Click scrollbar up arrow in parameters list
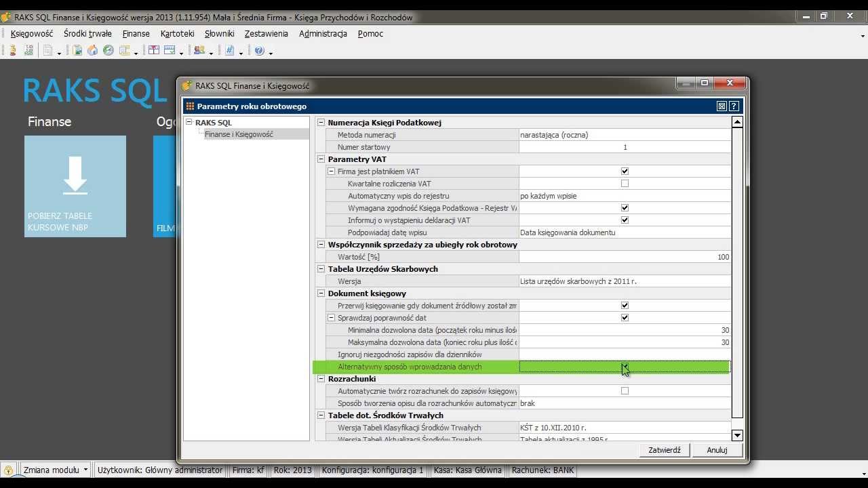This screenshot has width=868, height=488. 737,122
